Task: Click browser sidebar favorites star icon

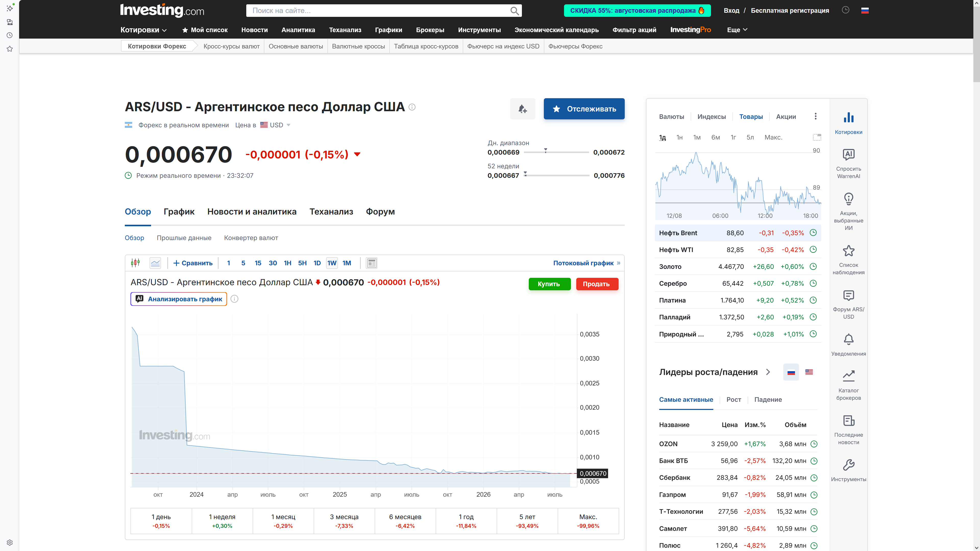Action: point(9,49)
